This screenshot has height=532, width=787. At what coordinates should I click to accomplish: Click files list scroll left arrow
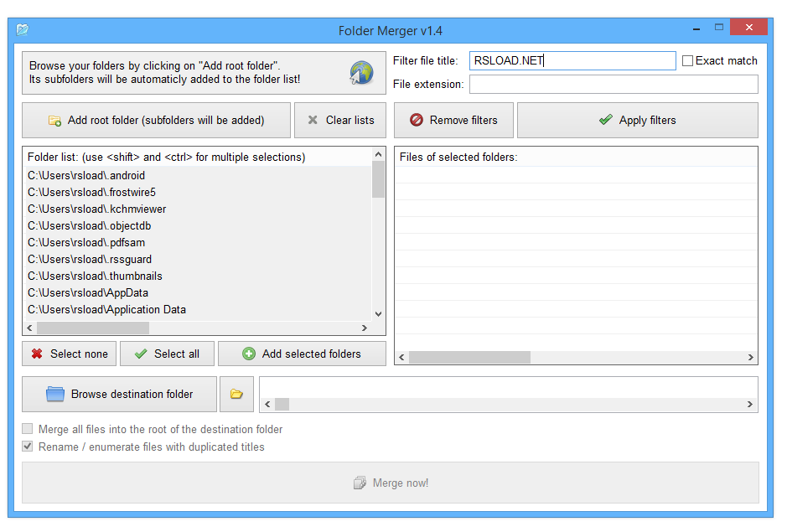401,358
